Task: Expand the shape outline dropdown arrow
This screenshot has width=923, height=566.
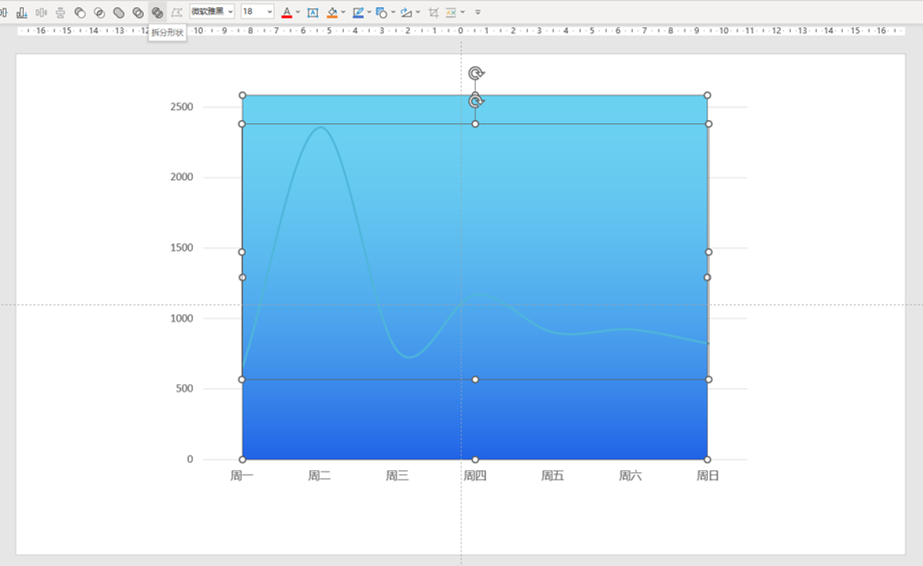Action: (x=369, y=12)
